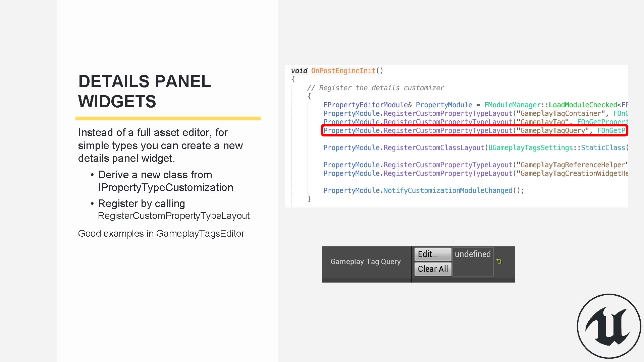
Task: Click the yellow divider bar under title
Action: pyautogui.click(x=168, y=118)
